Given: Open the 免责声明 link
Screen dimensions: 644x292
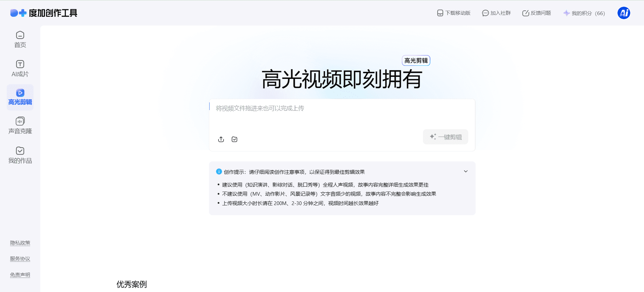Looking at the screenshot, I should [x=20, y=275].
